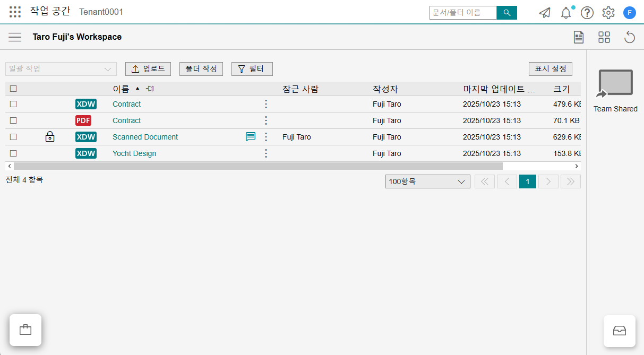Image resolution: width=644 pixels, height=355 pixels.
Task: Click the help question mark icon
Action: pyautogui.click(x=587, y=13)
